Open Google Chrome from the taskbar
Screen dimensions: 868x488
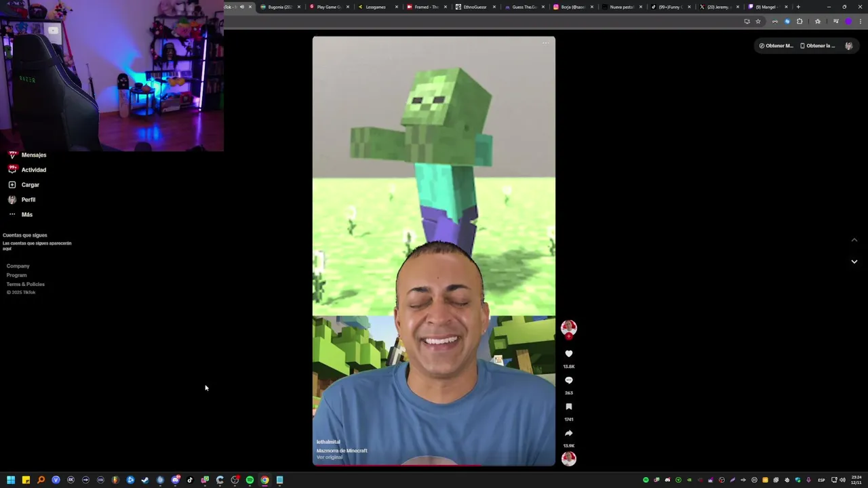264,480
